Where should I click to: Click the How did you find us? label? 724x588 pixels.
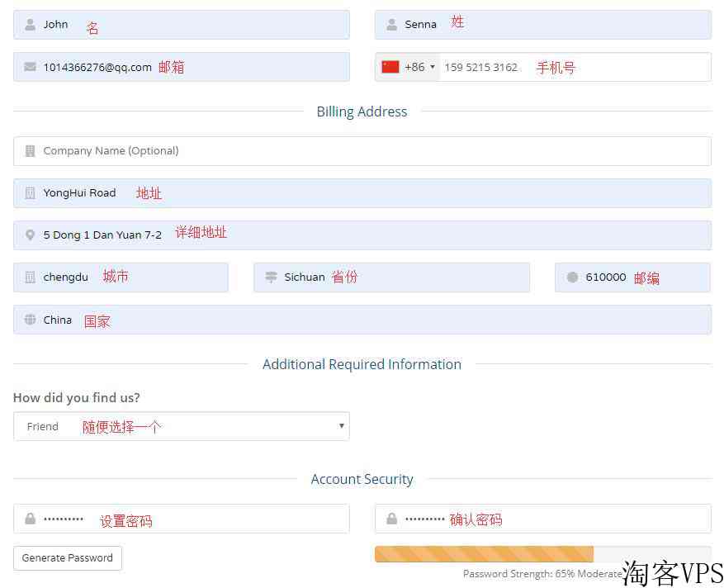tap(77, 398)
